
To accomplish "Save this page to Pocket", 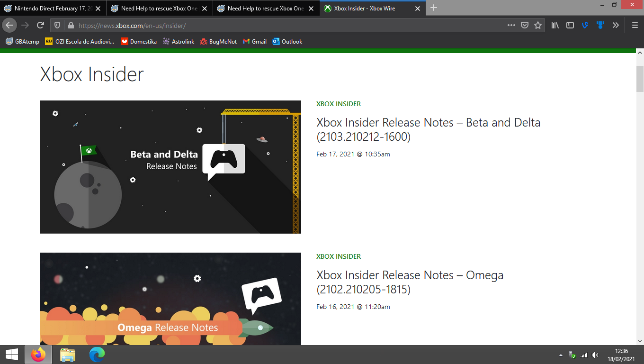I will tap(525, 26).
